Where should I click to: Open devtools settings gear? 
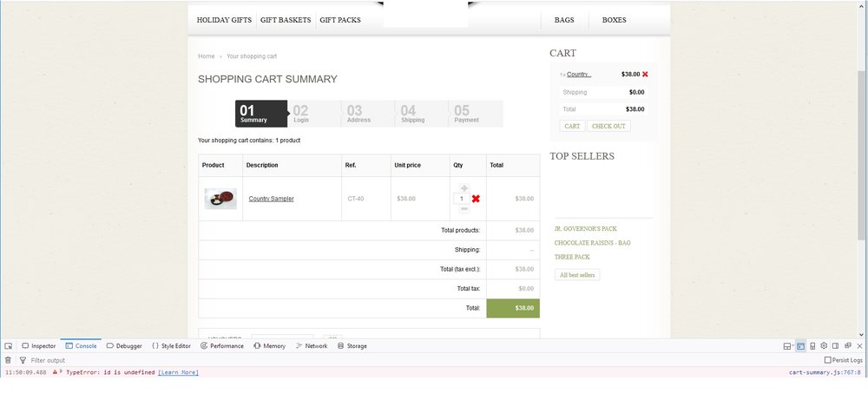(x=824, y=346)
